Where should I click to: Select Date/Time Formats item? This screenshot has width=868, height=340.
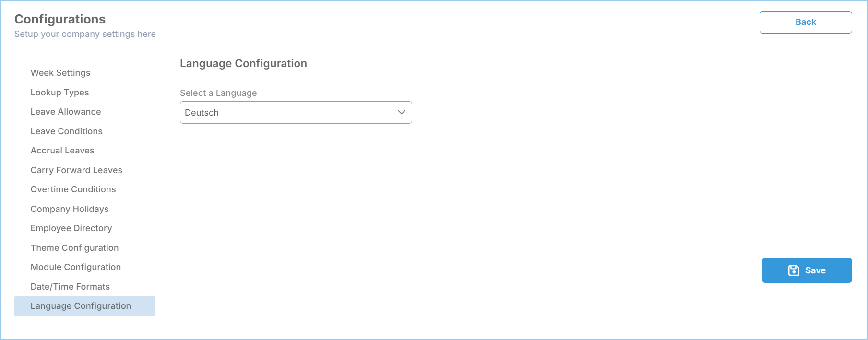(70, 287)
